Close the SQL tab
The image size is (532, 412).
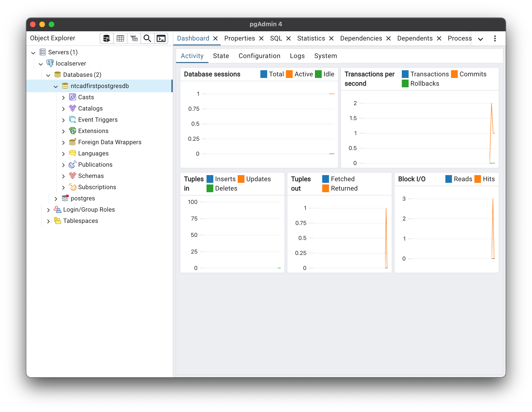point(288,38)
